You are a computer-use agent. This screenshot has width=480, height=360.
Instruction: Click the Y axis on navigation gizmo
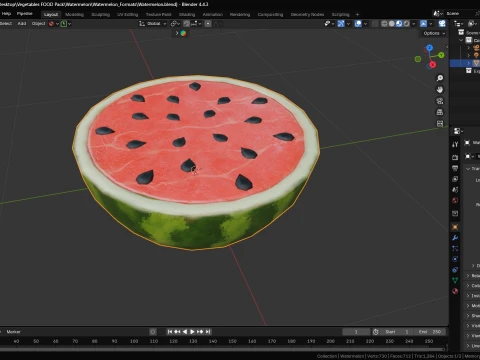click(x=441, y=55)
